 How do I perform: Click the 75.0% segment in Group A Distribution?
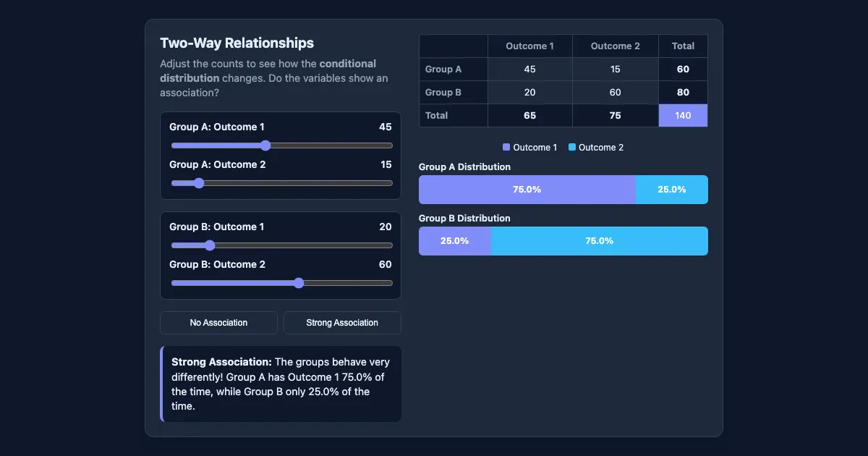[527, 190]
